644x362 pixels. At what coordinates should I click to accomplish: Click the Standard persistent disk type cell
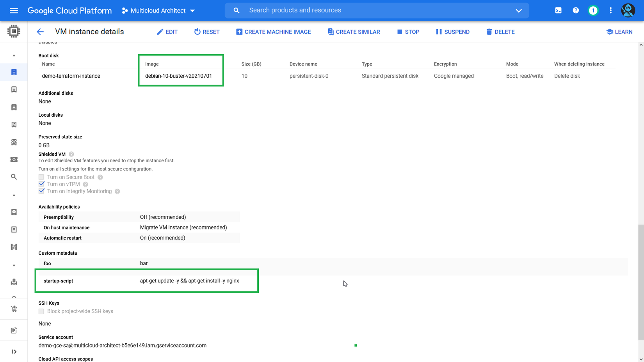pos(390,76)
